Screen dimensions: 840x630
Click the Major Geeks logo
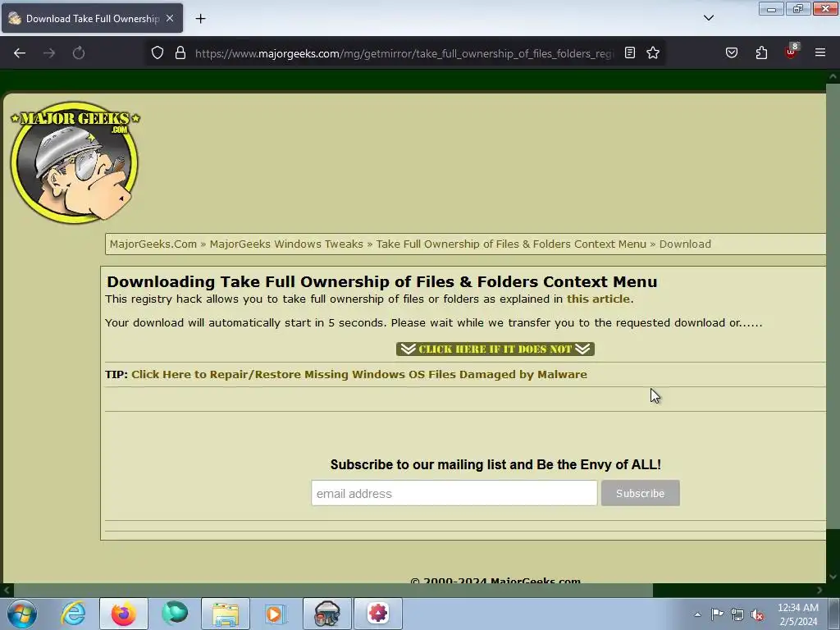(x=75, y=162)
